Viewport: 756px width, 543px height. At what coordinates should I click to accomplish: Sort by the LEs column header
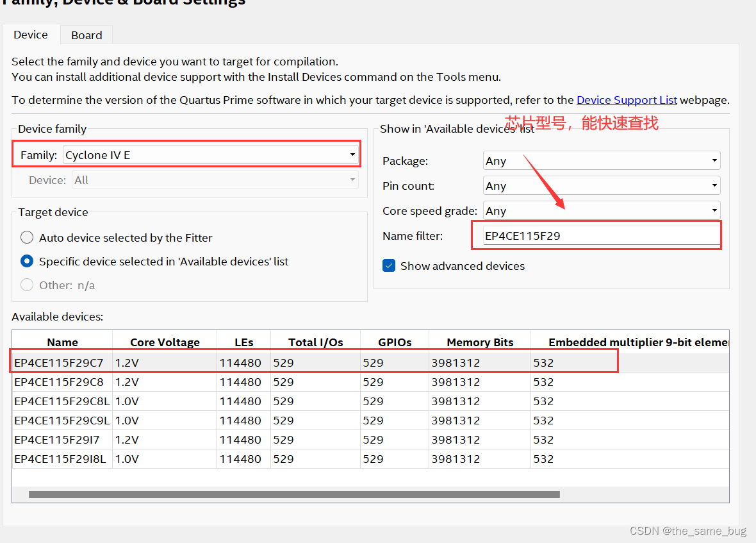244,342
